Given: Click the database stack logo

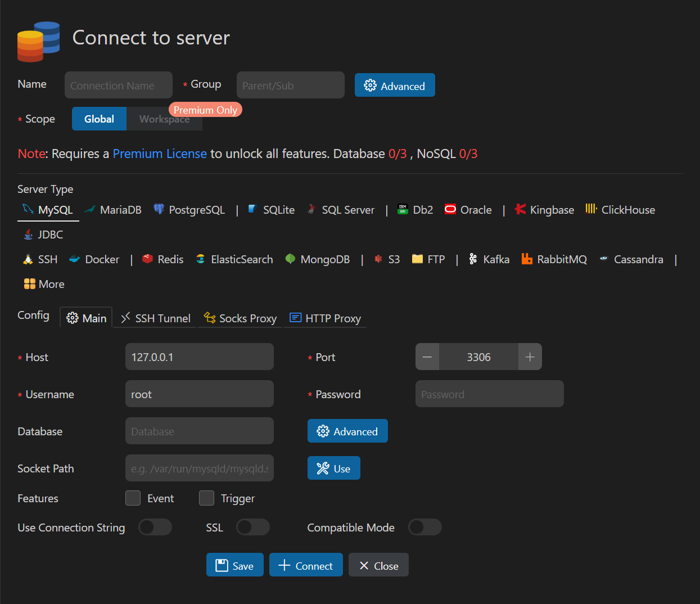Looking at the screenshot, I should pyautogui.click(x=38, y=42).
